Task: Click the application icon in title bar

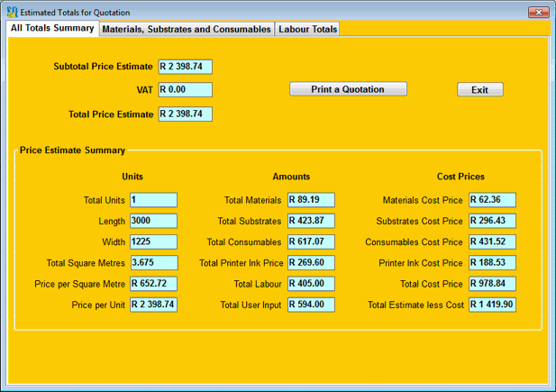Action: tap(12, 13)
